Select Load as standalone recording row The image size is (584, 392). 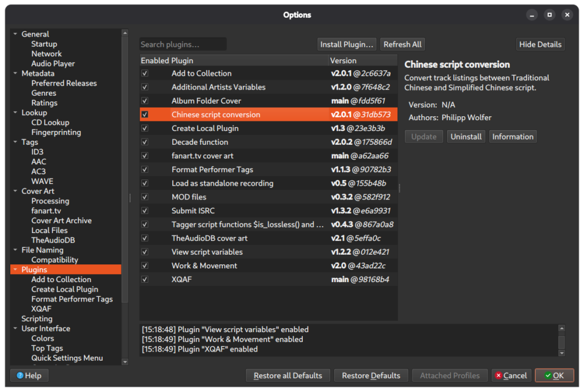269,183
